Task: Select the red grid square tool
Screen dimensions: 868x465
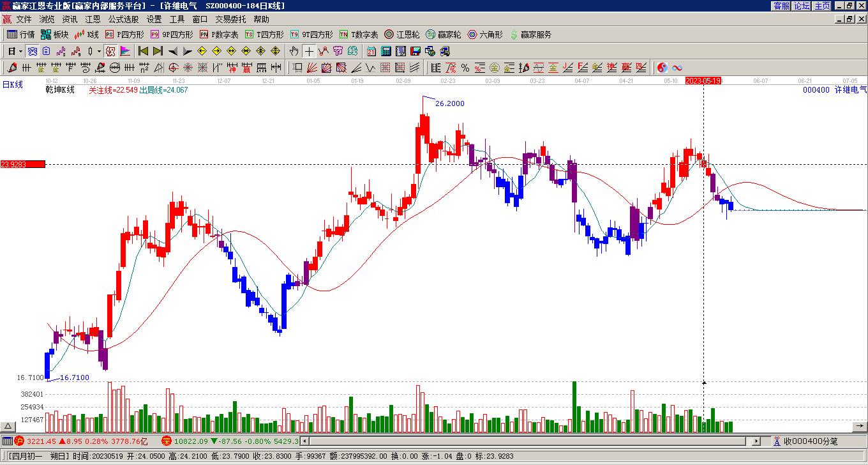Action: [385, 67]
